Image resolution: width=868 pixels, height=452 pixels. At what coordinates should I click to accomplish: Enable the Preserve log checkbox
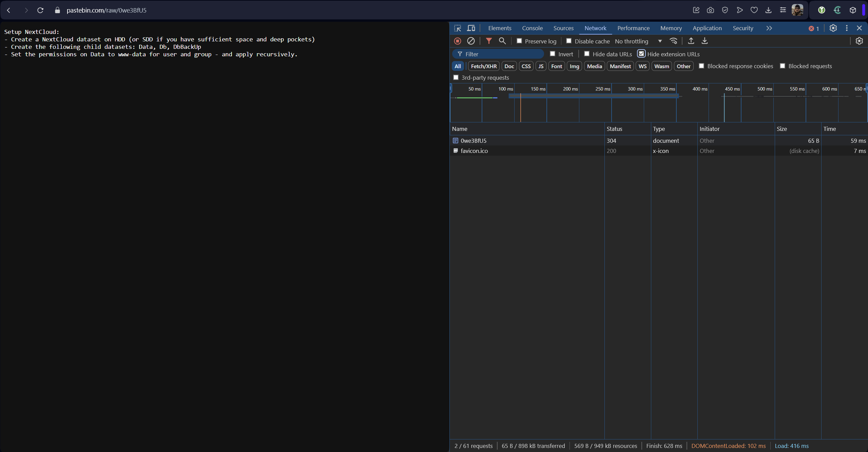point(519,41)
